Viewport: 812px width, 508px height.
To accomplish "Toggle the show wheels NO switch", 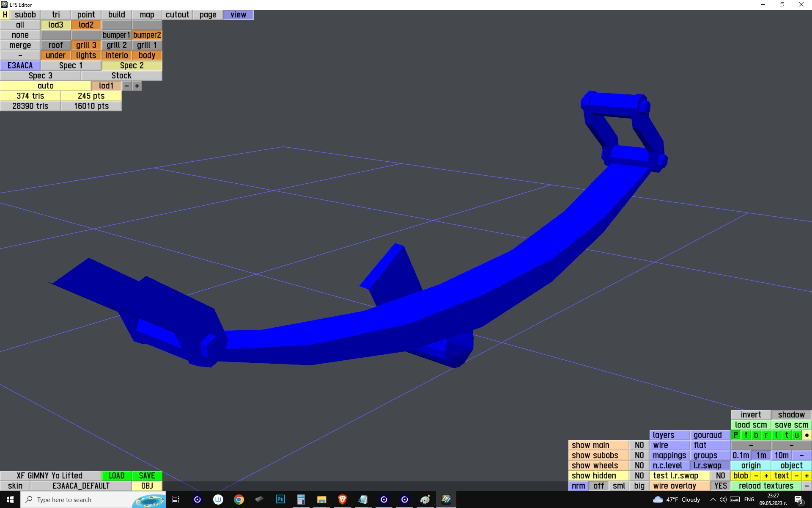I will click(x=639, y=466).
